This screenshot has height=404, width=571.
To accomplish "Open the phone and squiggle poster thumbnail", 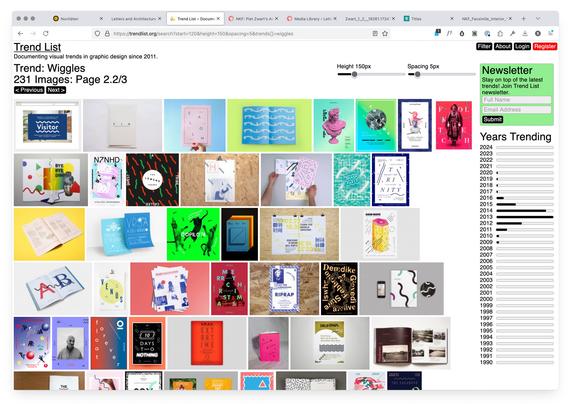I will coord(401,289).
